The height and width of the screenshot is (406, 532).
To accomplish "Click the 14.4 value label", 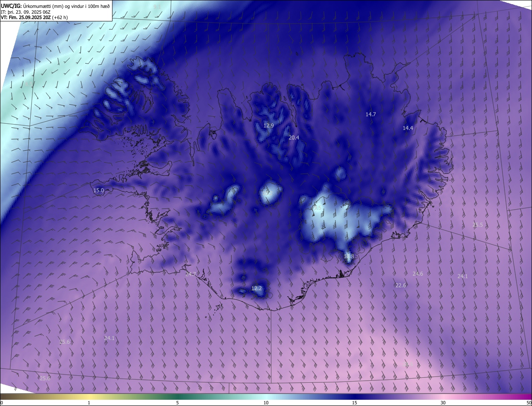I will pos(408,128).
